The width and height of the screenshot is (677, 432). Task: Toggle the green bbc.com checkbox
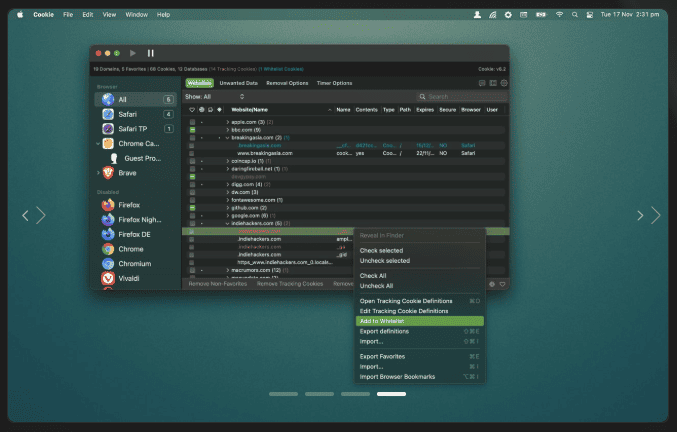(x=192, y=130)
